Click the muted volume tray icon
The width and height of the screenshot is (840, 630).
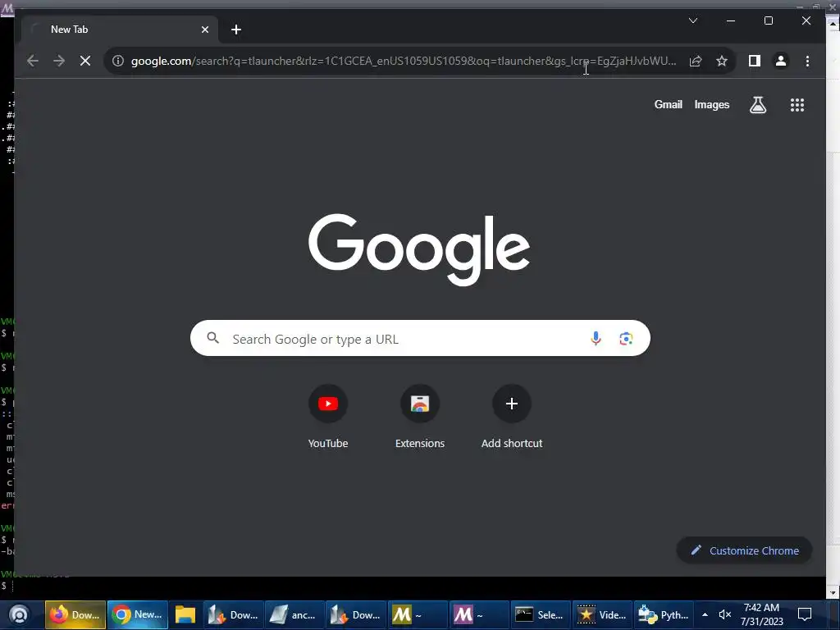[725, 615]
